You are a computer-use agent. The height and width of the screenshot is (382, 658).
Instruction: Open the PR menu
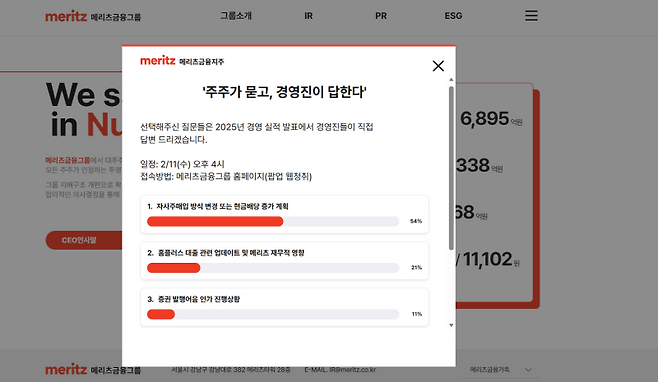click(x=381, y=16)
